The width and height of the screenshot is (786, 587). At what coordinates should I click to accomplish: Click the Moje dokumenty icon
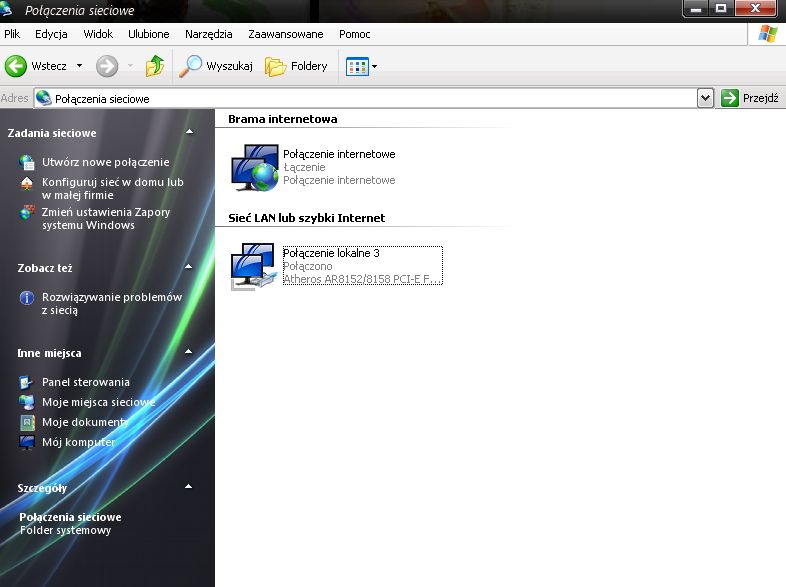27,423
